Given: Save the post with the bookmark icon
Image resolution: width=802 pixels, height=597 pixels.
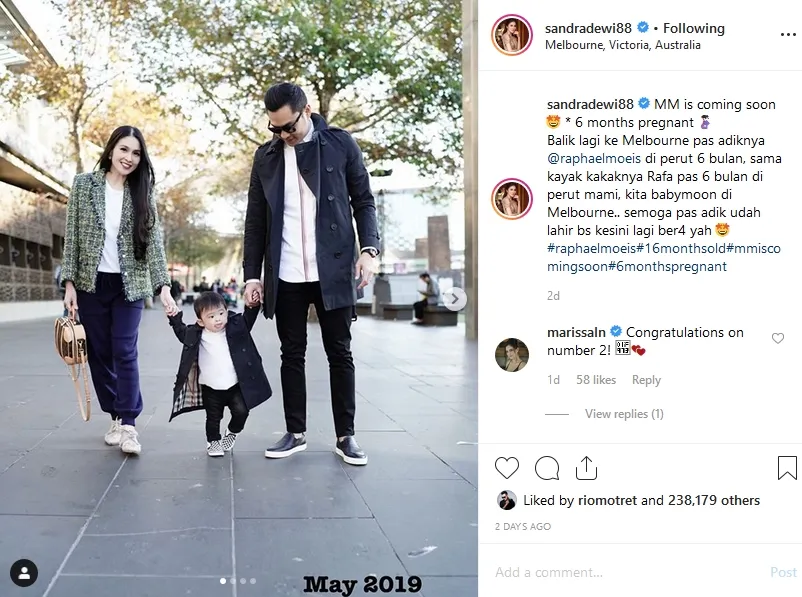Looking at the screenshot, I should (x=787, y=468).
